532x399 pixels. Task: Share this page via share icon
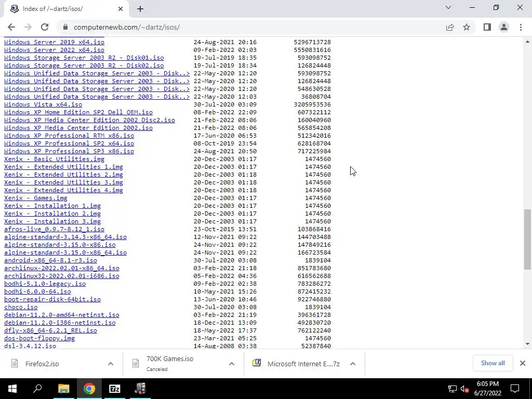click(450, 27)
